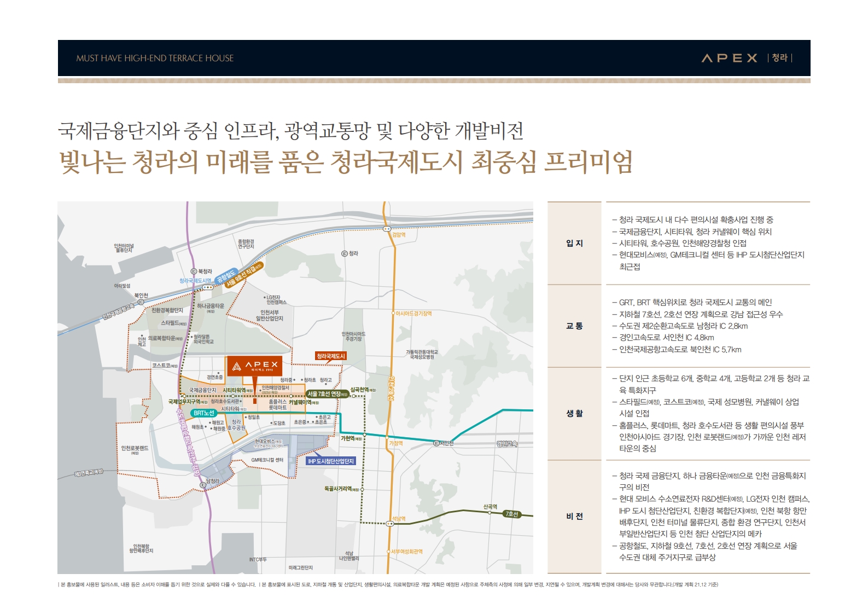
Task: Select the 비전 section label
Action: click(574, 516)
